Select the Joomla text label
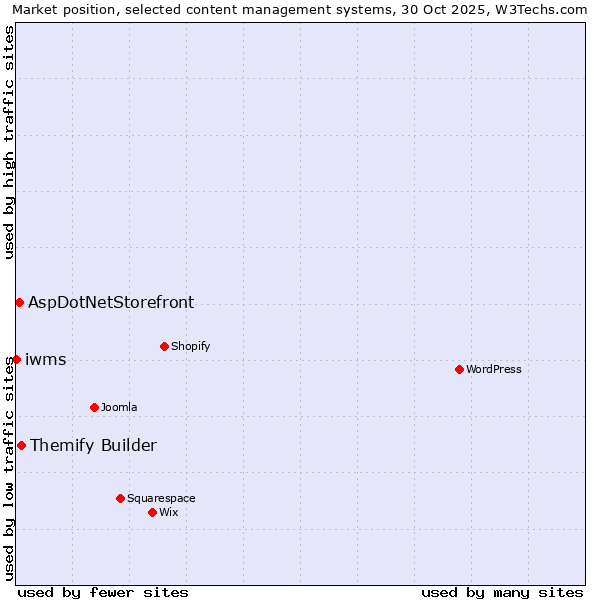The width and height of the screenshot is (600, 600). coord(119,407)
